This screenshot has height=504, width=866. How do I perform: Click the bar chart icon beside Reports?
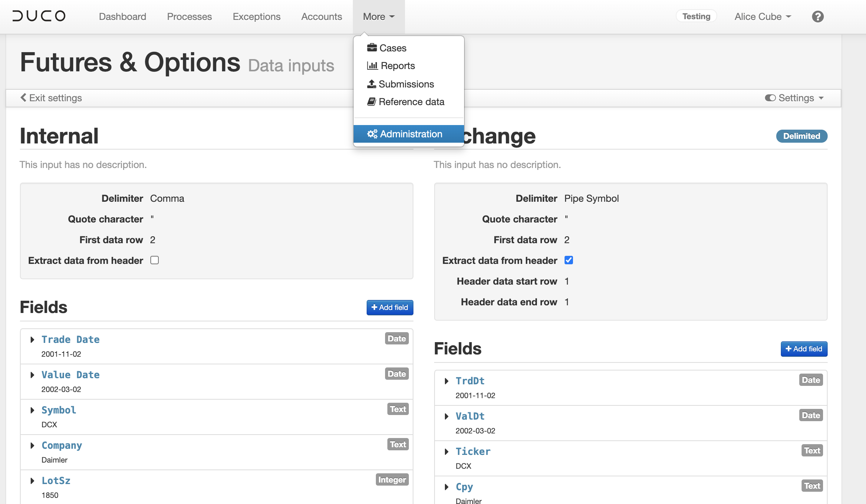click(372, 66)
